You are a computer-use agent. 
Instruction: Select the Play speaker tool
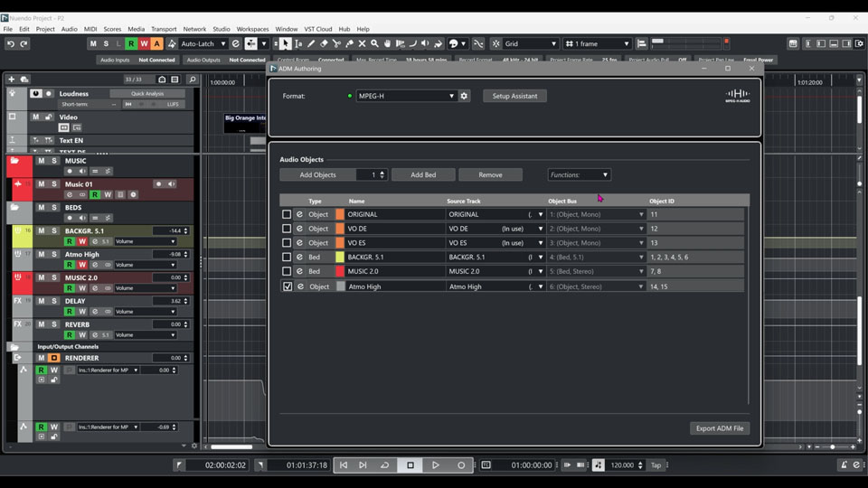(425, 43)
